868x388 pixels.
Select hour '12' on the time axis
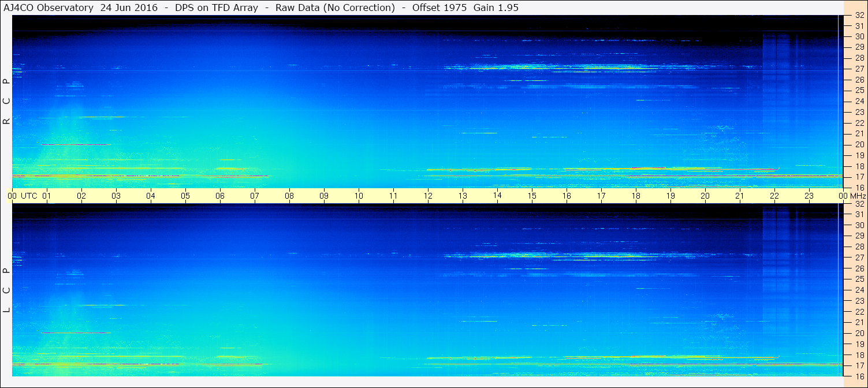click(x=428, y=196)
